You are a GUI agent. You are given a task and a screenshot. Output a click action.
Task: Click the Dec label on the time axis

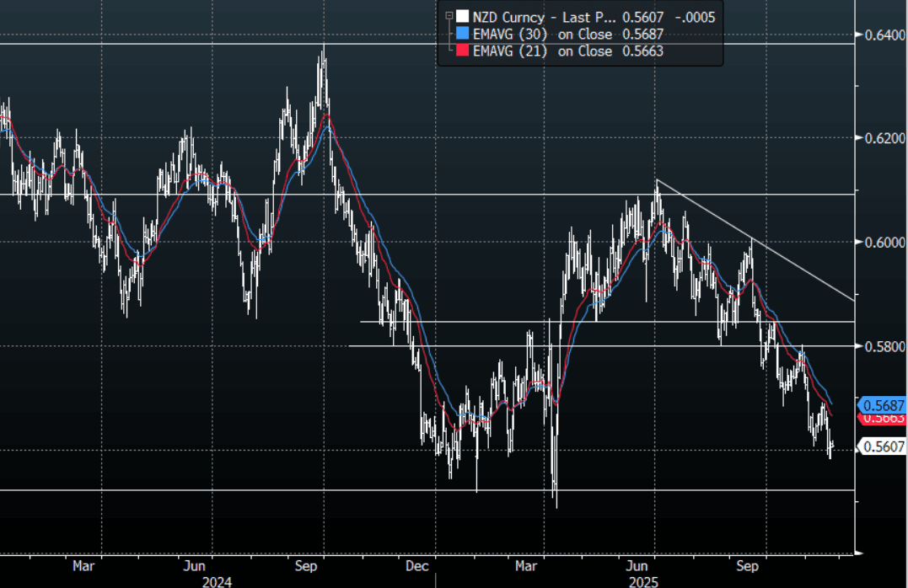(x=418, y=566)
